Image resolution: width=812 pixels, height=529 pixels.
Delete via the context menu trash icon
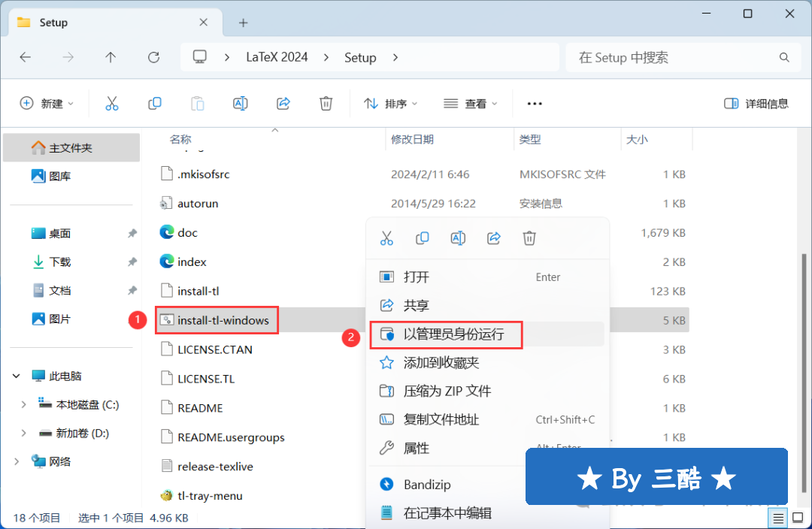point(529,238)
